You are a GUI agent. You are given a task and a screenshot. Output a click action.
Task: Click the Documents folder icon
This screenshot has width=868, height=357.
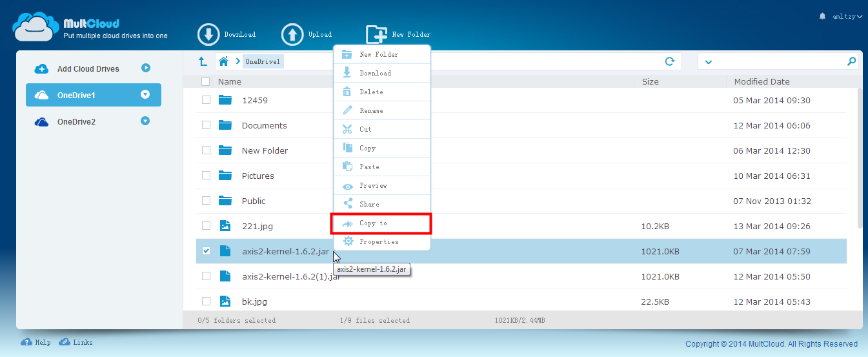click(225, 125)
